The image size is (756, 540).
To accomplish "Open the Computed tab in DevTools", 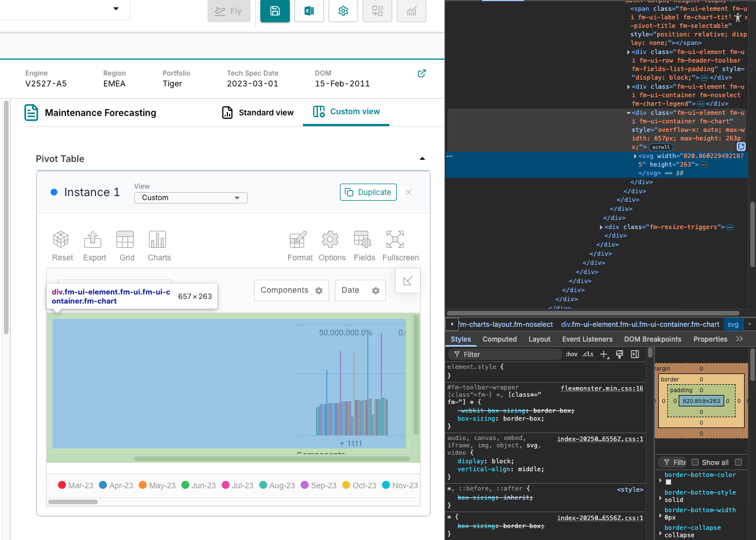I will click(499, 339).
